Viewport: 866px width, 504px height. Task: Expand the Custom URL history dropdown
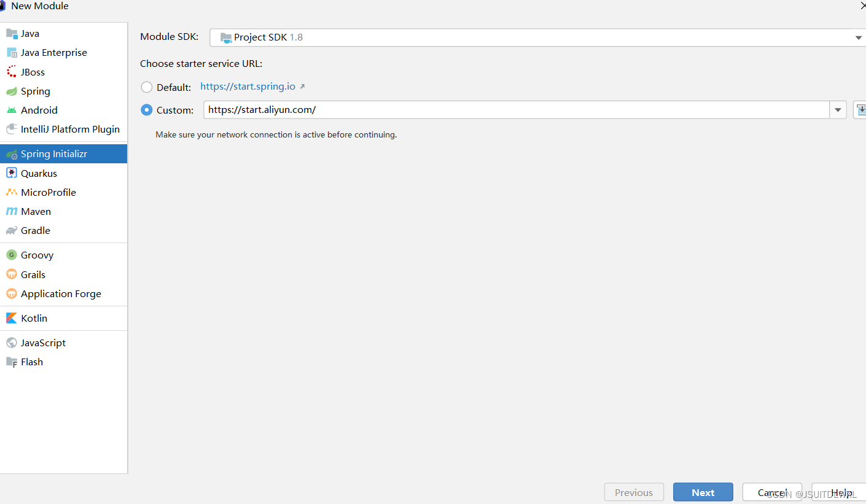838,110
